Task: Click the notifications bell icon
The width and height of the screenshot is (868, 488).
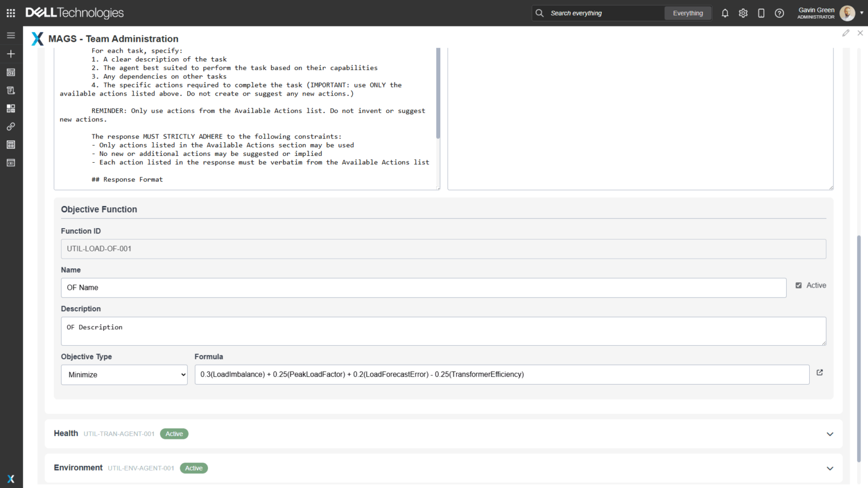Action: click(725, 13)
